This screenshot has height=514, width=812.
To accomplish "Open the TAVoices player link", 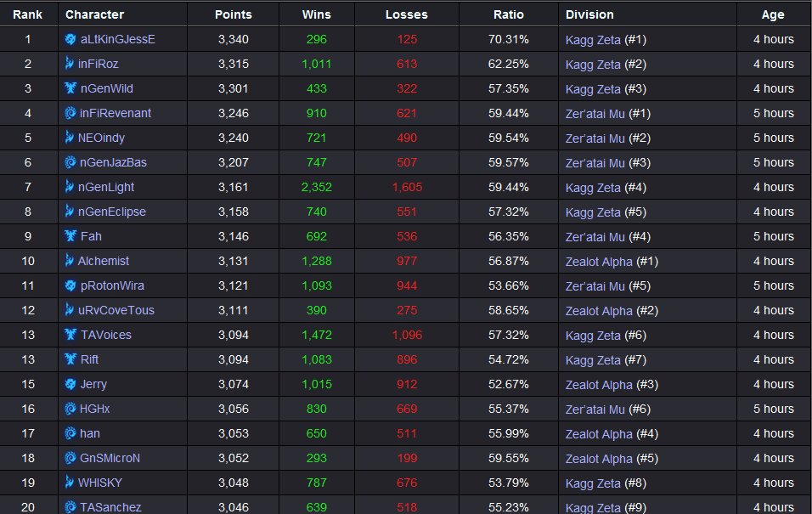I will [105, 335].
